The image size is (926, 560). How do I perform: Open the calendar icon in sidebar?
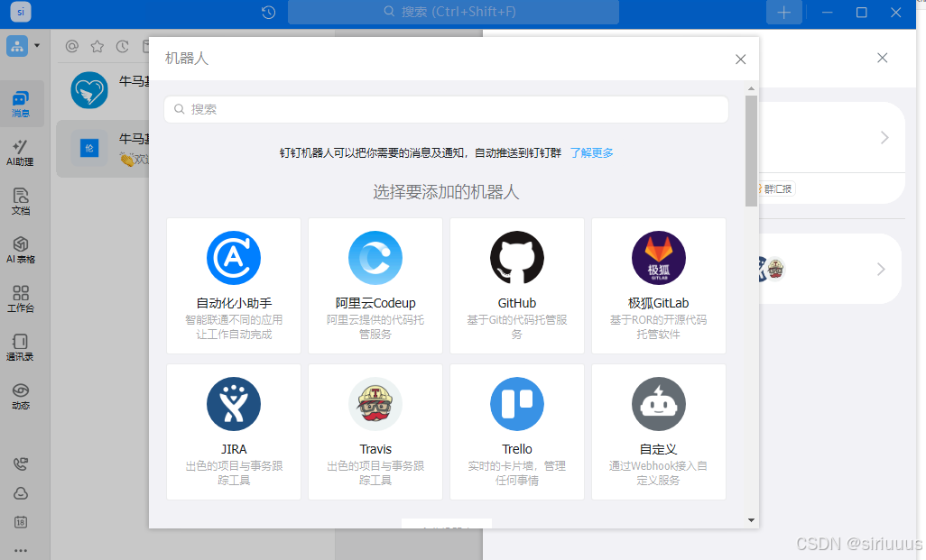coord(21,522)
